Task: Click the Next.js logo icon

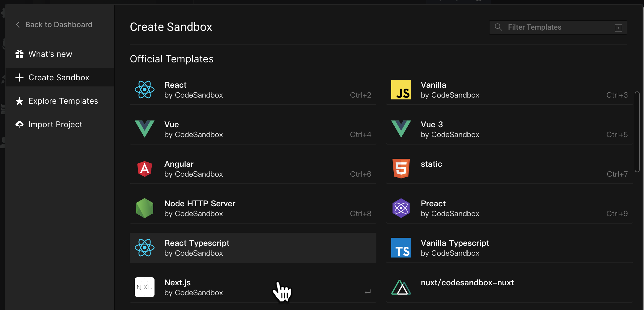Action: tap(145, 287)
